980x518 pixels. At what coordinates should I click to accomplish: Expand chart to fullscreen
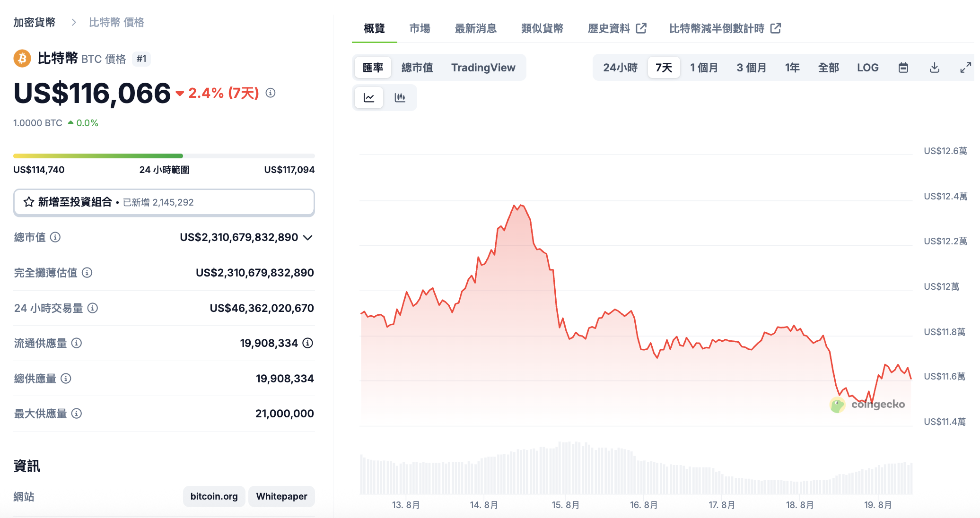pyautogui.click(x=965, y=67)
